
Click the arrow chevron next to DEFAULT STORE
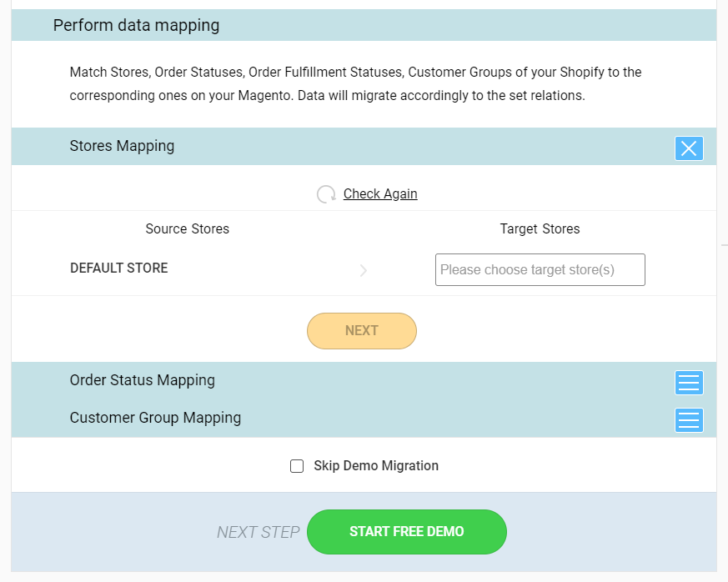click(364, 270)
